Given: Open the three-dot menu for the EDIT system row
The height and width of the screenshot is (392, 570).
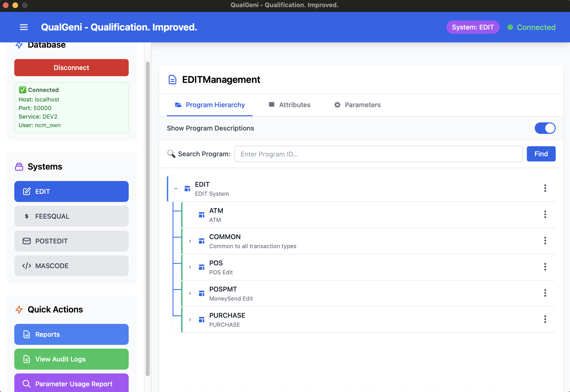Looking at the screenshot, I should 545,188.
